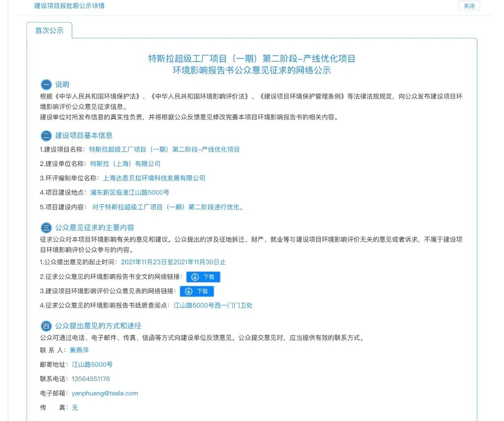Click the subtitle 环境影响报告书公众意见征求的网络公示

point(252,70)
